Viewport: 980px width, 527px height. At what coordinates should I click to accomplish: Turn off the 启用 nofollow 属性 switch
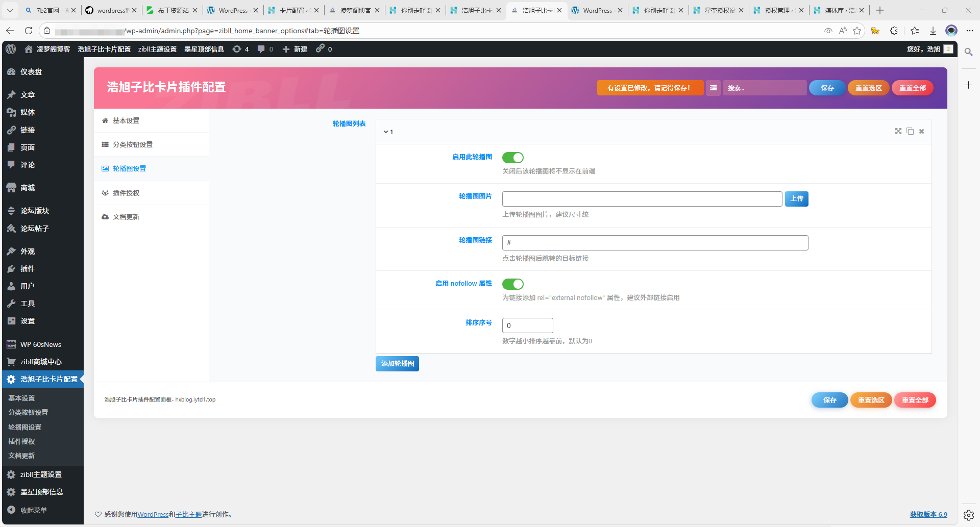coord(512,284)
